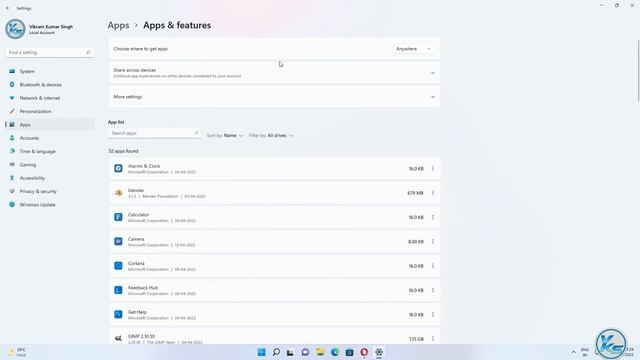Click the Find a setting search box
Screen dimensions: 640x360
tap(50, 52)
